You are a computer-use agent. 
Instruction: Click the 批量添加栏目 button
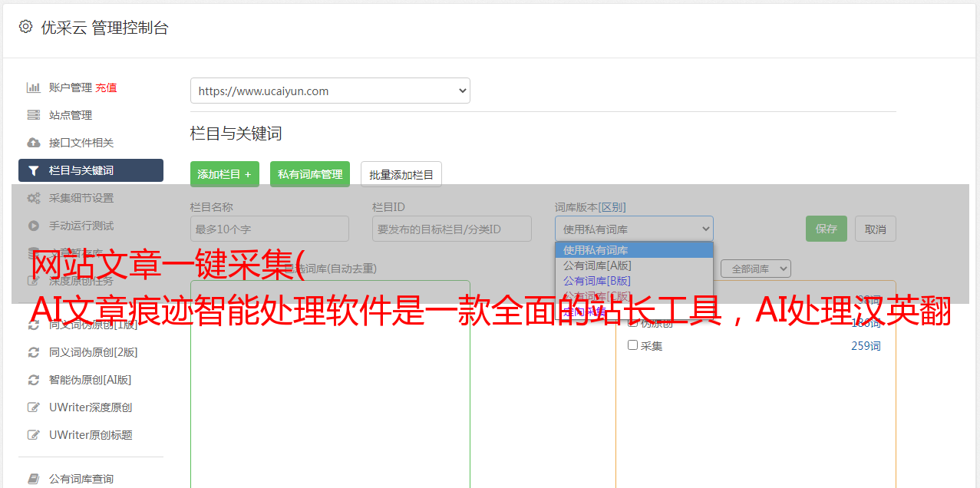pos(401,174)
